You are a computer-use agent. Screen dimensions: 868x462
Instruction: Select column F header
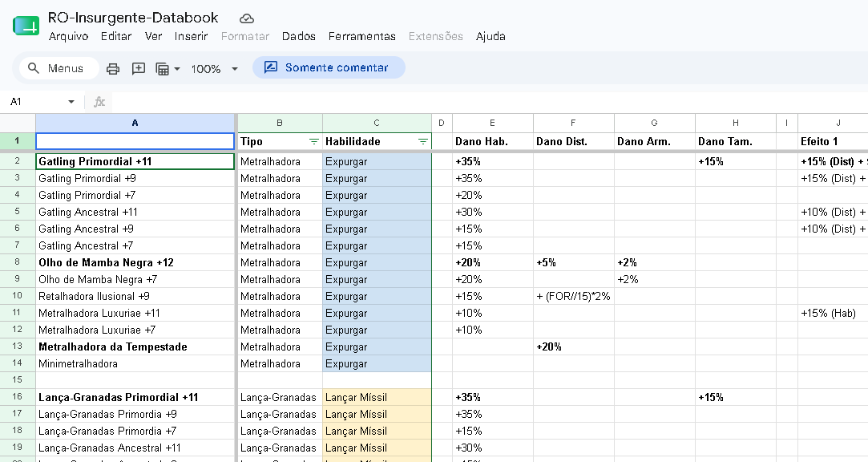point(573,123)
